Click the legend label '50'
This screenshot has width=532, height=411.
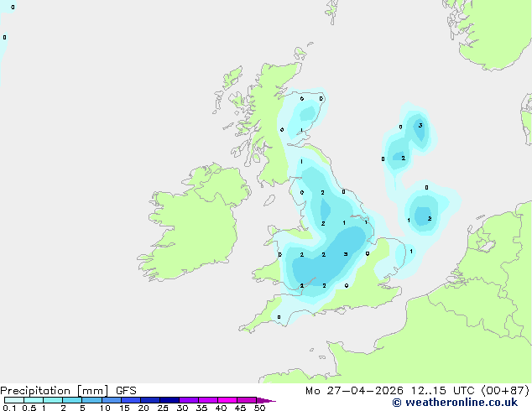coord(260,408)
